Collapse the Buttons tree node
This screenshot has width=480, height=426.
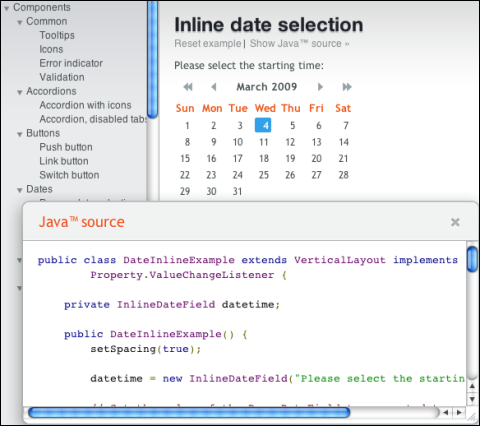point(20,134)
